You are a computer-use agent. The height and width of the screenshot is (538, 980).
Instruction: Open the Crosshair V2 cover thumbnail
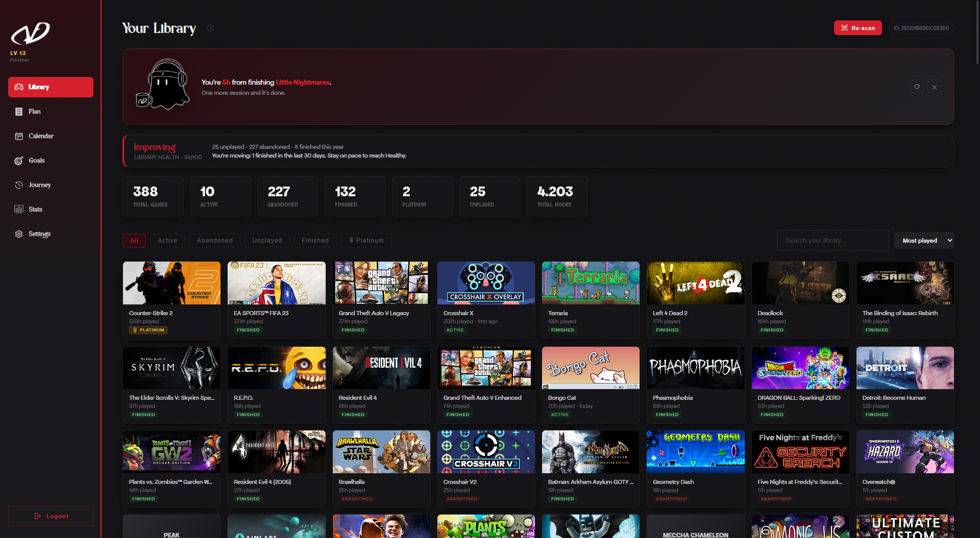[x=486, y=452]
